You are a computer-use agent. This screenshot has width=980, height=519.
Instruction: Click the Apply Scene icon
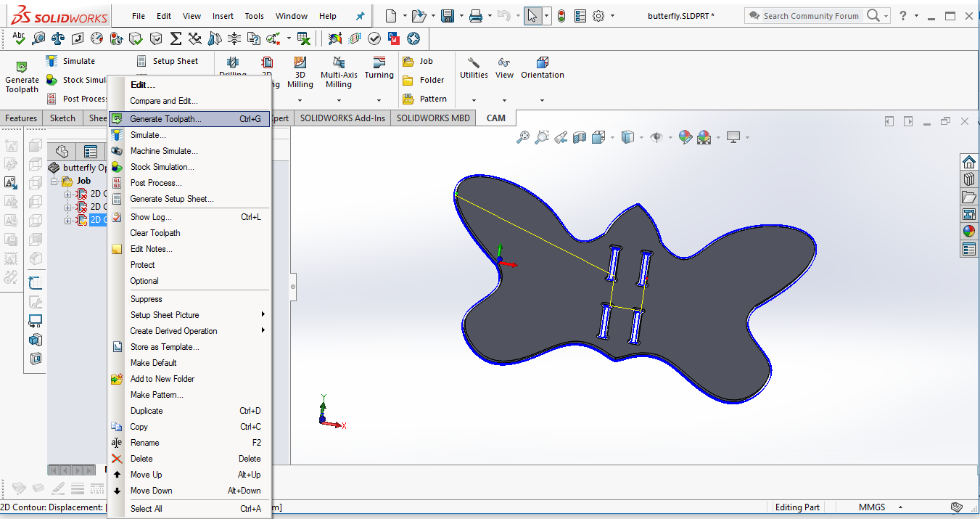704,136
